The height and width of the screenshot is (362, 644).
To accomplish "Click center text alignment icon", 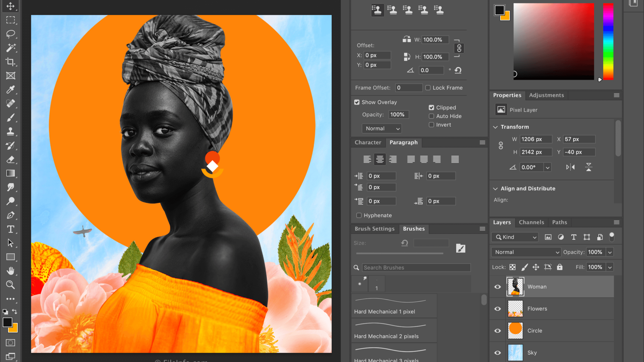I will coord(380,160).
